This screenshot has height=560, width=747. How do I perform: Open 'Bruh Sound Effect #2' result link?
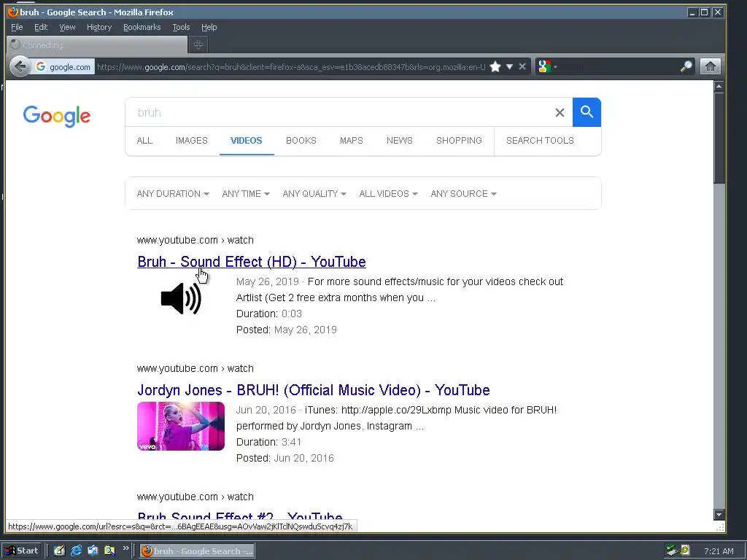[240, 516]
